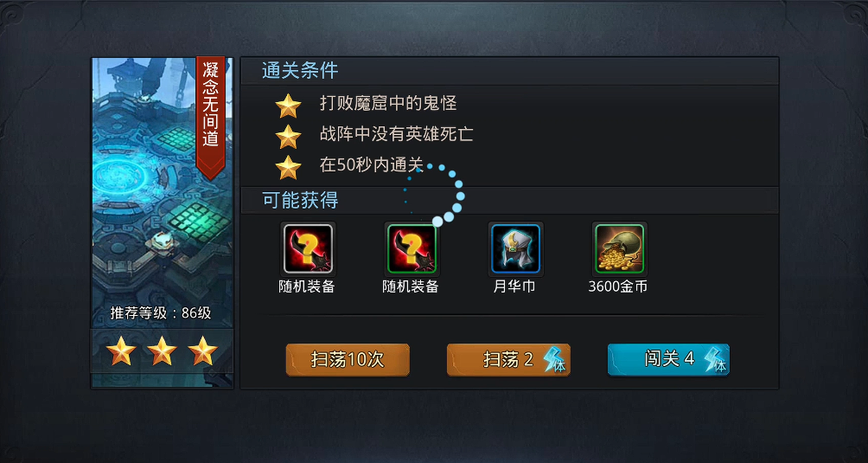The height and width of the screenshot is (463, 868).
Task: Tap the middle gold rating star
Action: (163, 350)
